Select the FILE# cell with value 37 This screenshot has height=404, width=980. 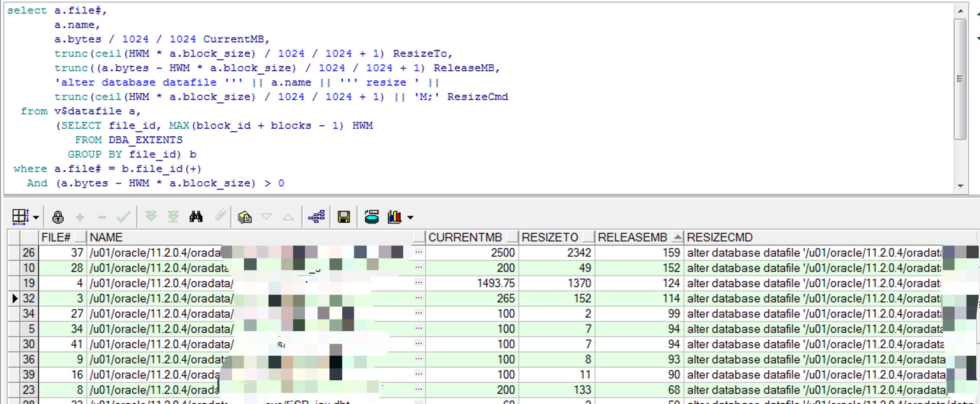(x=63, y=252)
